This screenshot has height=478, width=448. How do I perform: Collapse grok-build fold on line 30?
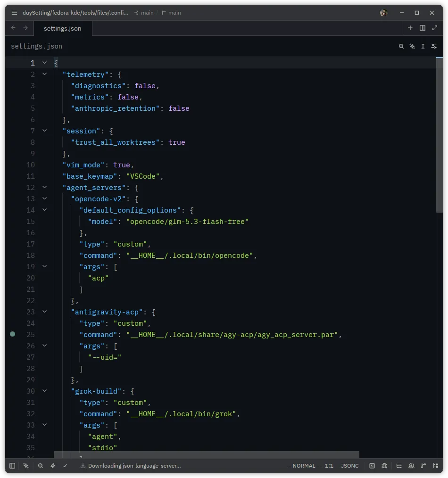[x=44, y=391]
